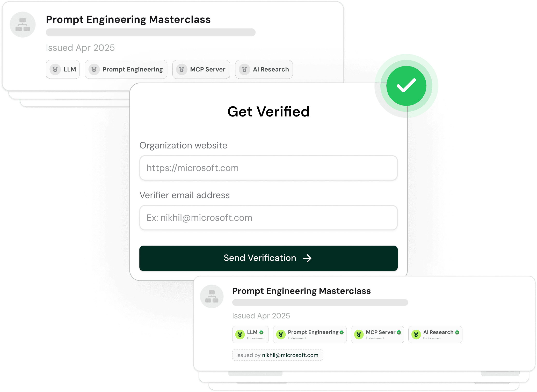Click the Get Verified heading
Image resolution: width=537 pixels, height=392 pixels.
[268, 111]
